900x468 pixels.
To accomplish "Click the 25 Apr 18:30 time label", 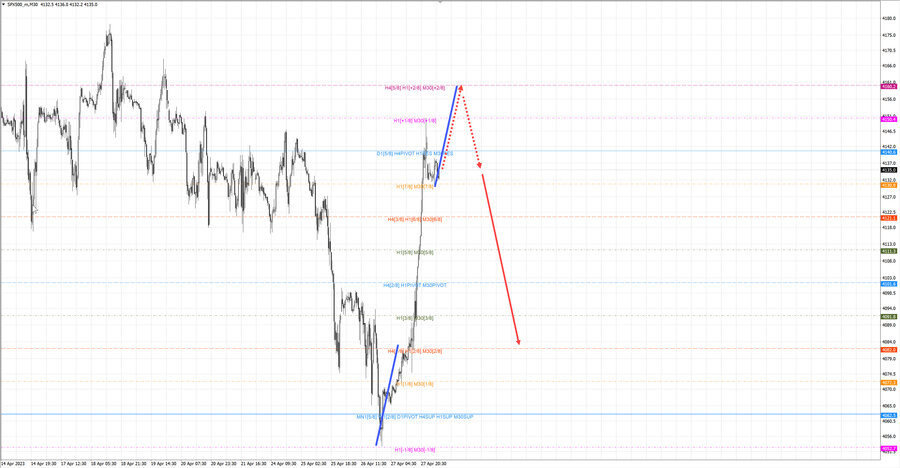I will pos(343,463).
